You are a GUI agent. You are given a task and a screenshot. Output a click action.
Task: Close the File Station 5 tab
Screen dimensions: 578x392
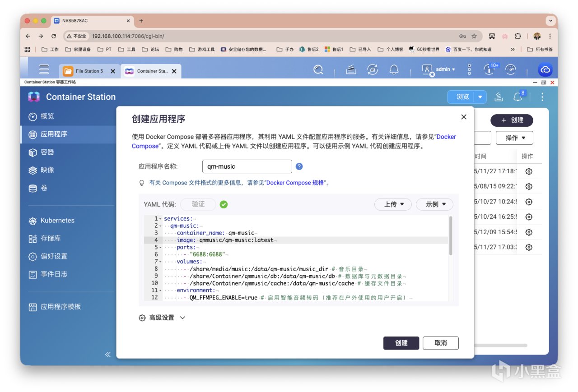tap(113, 71)
